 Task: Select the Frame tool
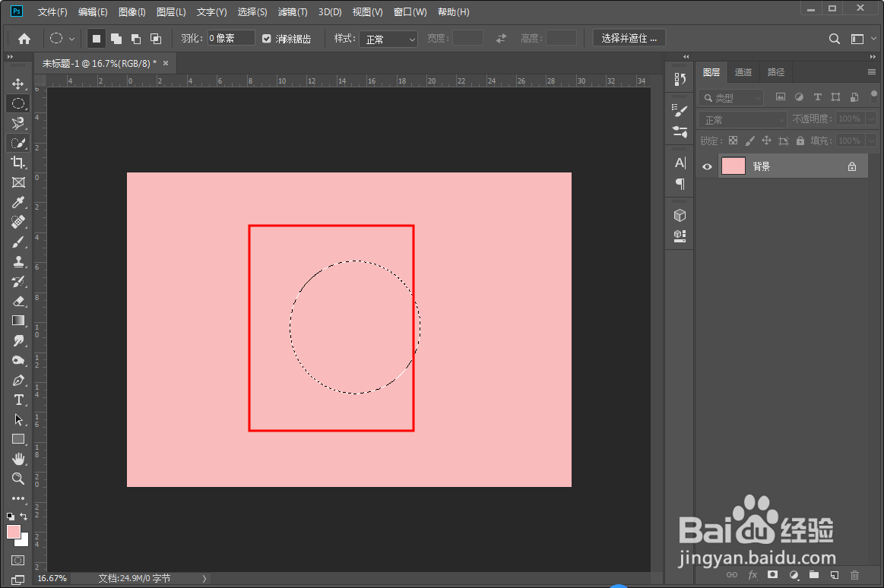tap(18, 182)
